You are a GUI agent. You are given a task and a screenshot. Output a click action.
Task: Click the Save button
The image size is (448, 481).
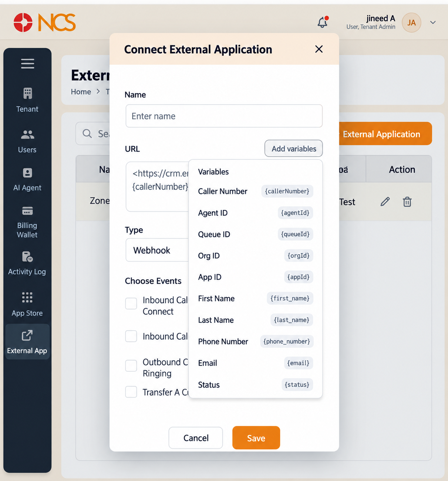[256, 438]
